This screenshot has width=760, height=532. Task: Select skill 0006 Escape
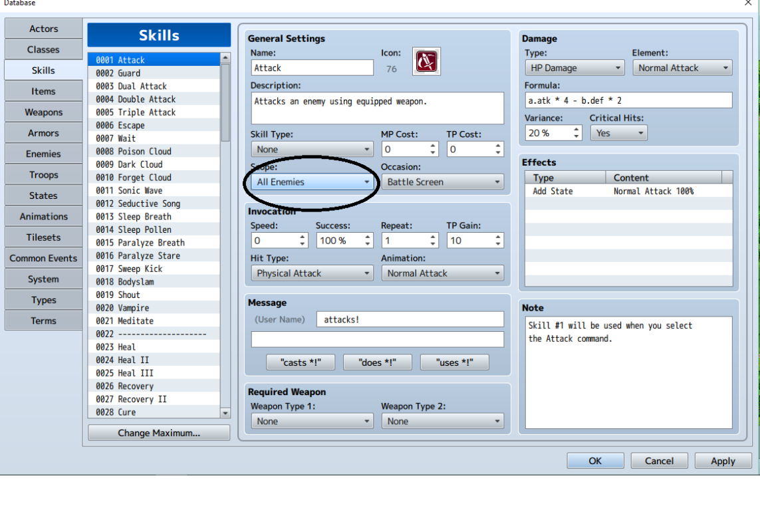pos(154,125)
